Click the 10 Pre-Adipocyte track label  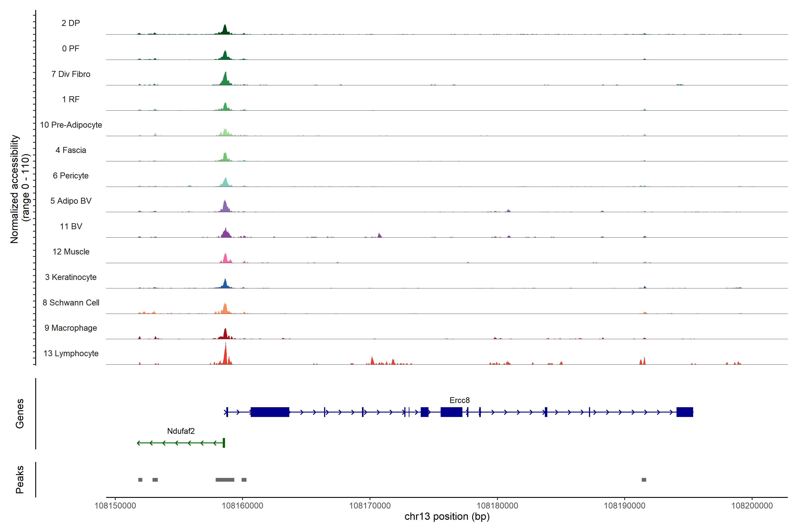pos(71,125)
